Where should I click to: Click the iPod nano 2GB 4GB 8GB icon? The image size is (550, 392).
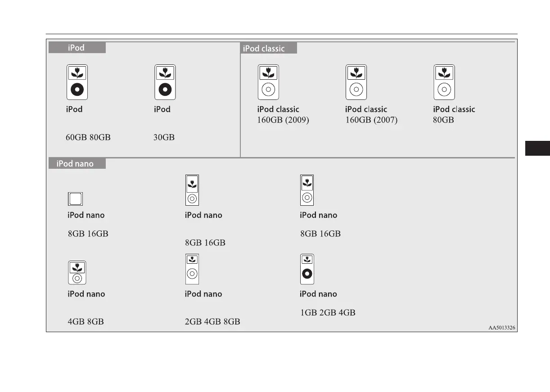[x=192, y=269]
